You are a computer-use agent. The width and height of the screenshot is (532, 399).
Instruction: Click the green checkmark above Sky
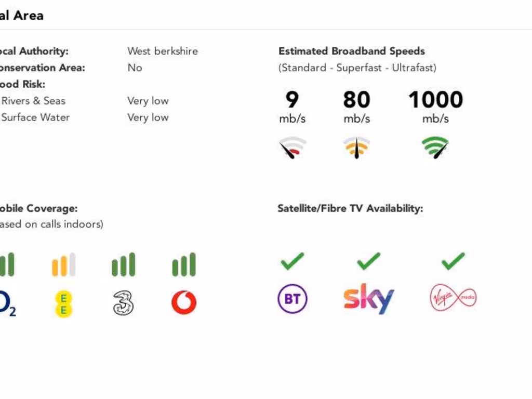pos(368,261)
